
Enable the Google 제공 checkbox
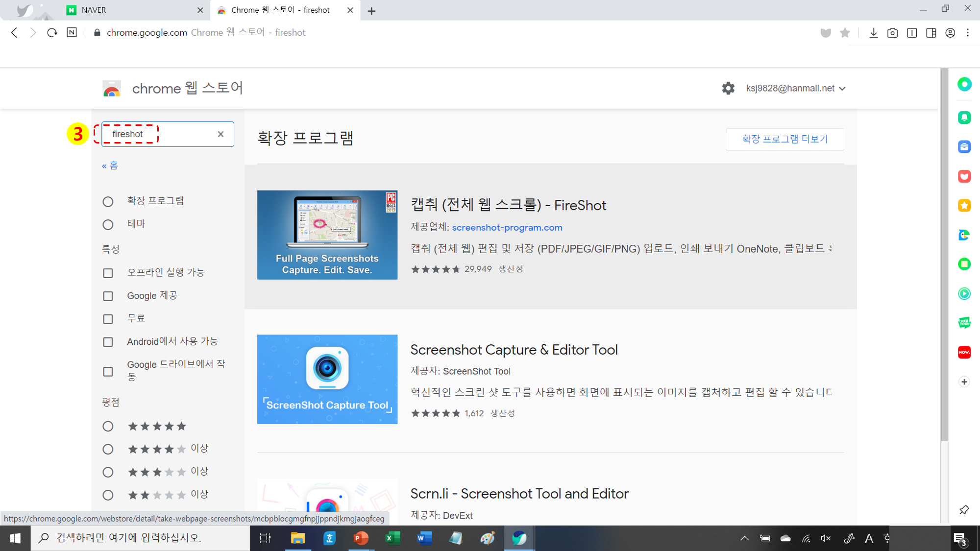[108, 296]
